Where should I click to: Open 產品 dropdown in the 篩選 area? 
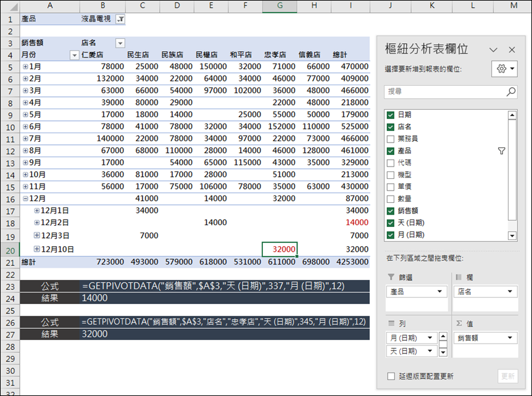439,292
